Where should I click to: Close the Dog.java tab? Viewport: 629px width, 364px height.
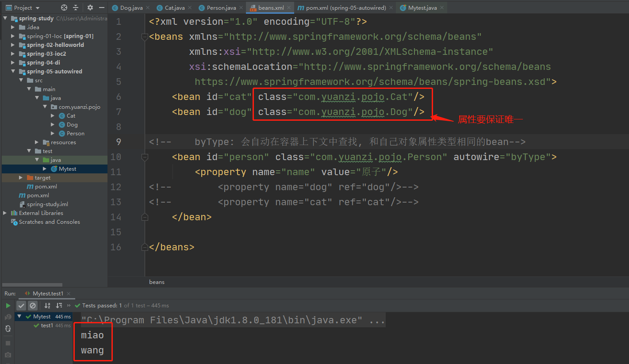pos(148,8)
